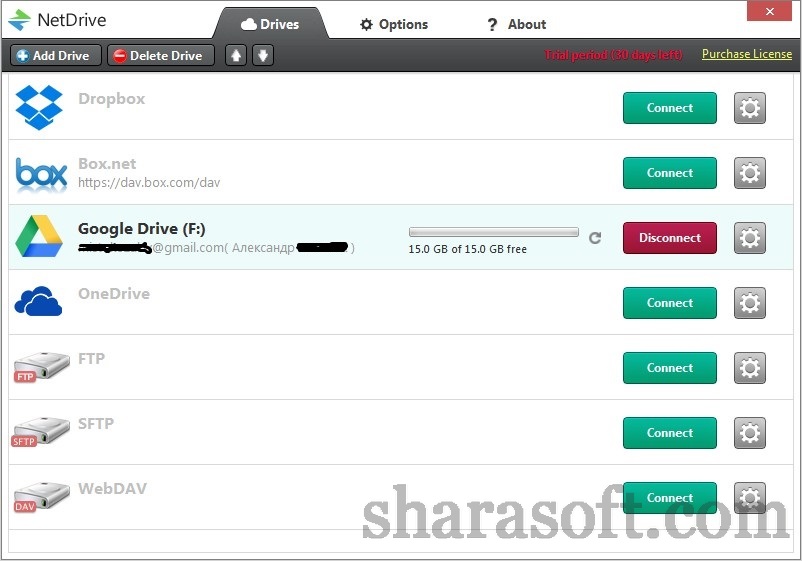
Task: Select the WebDAV drive row
Action: click(x=401, y=497)
